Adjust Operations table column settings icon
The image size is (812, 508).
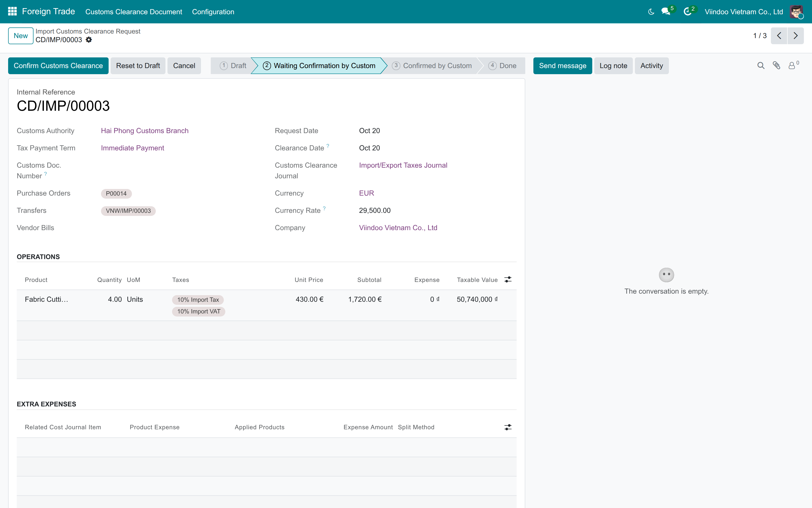(508, 280)
